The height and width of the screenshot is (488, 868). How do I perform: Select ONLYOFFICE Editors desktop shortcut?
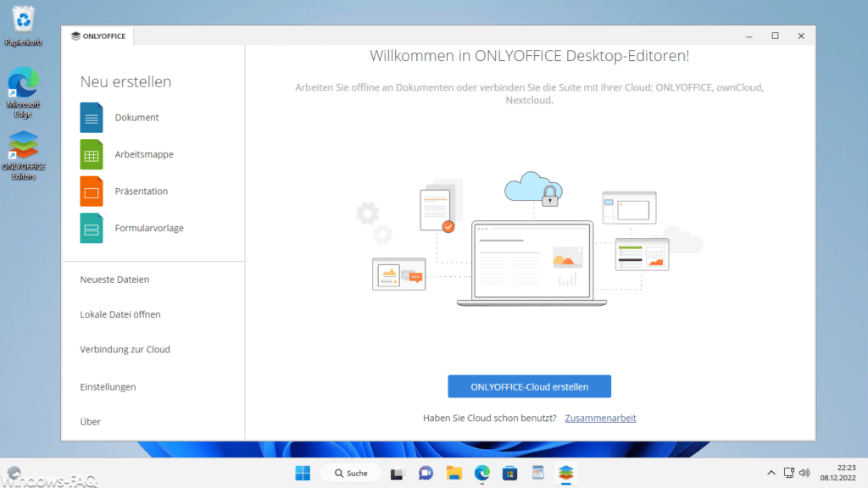click(23, 156)
